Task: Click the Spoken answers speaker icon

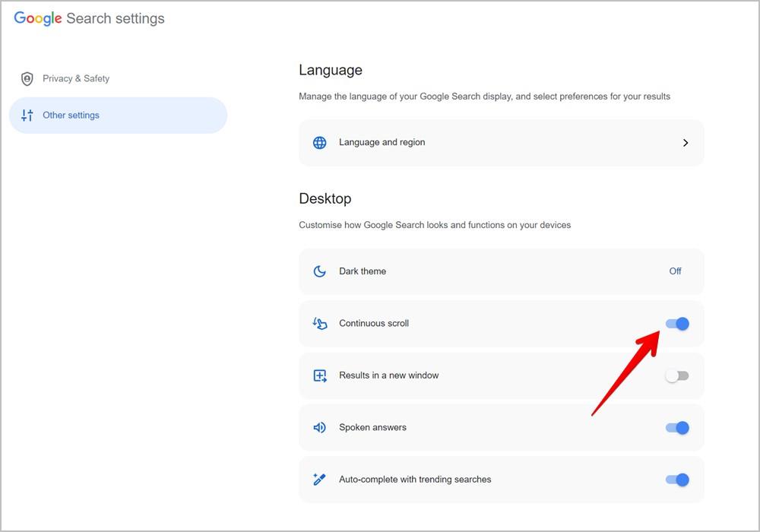Action: tap(319, 427)
